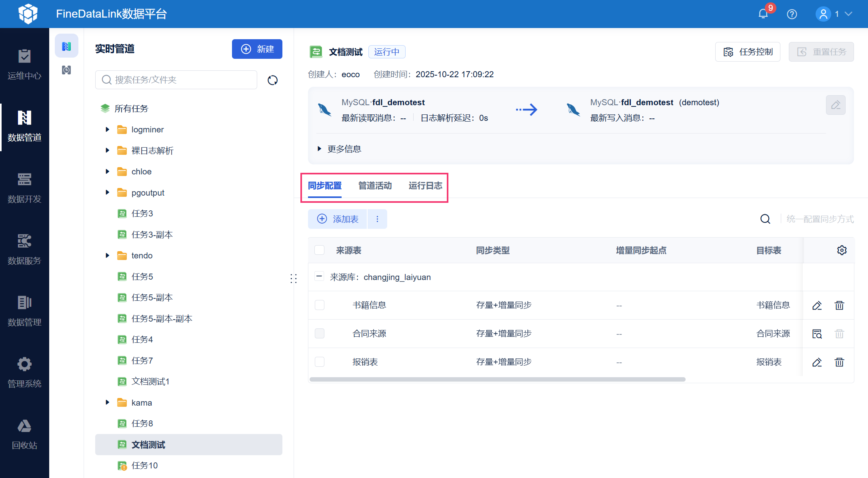
Task: Click the horizontal scrollbar under table
Action: tap(497, 379)
